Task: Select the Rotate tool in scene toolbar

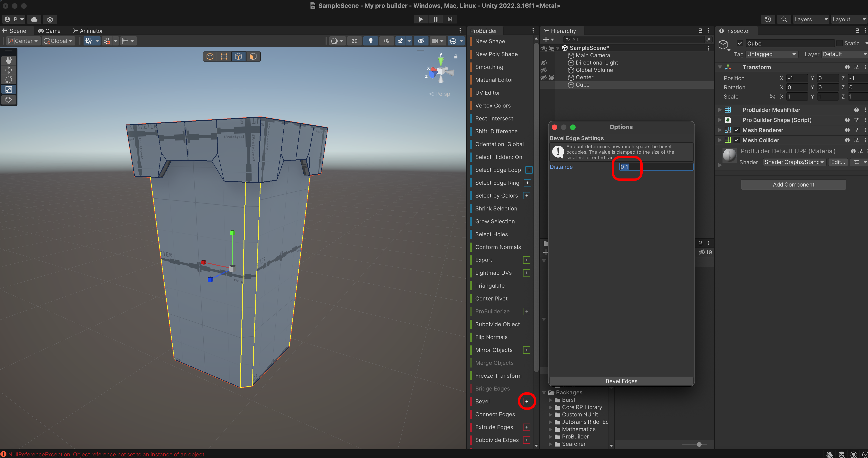Action: point(9,80)
